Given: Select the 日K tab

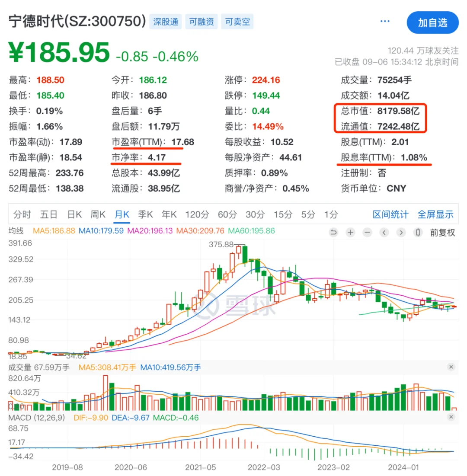Looking at the screenshot, I should point(74,214).
